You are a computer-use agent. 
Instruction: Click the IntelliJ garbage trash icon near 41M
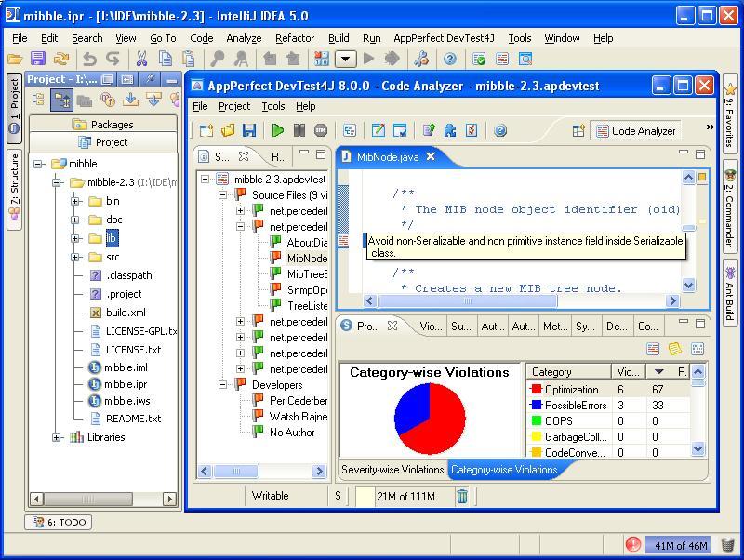pos(727,545)
